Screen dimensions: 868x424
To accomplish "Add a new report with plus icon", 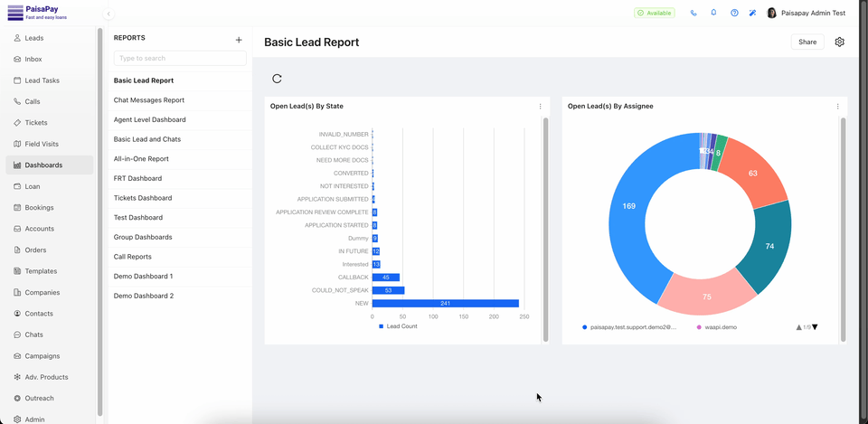I will 239,40.
